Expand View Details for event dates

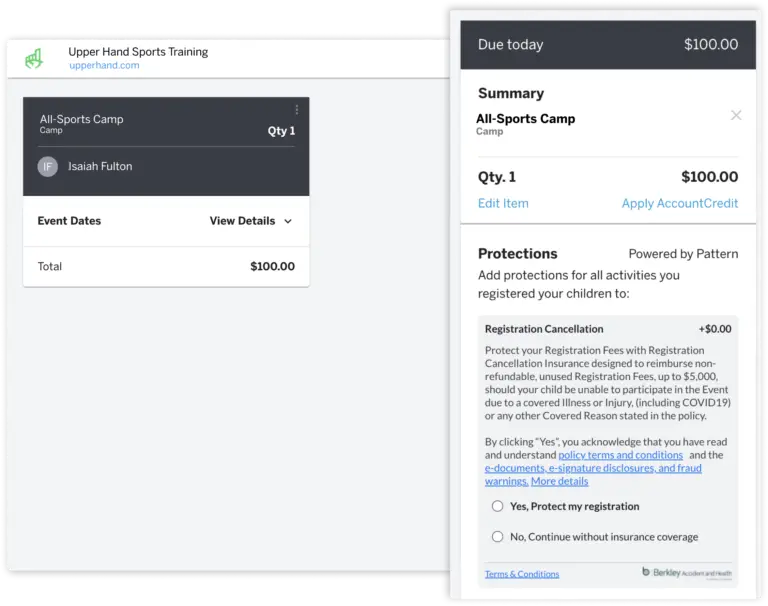pyautogui.click(x=242, y=221)
